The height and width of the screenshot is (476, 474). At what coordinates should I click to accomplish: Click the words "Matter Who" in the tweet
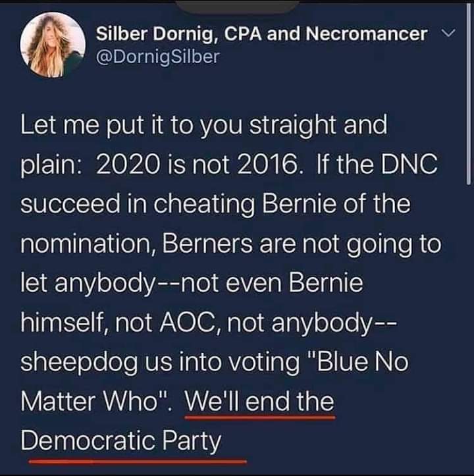[x=88, y=402]
